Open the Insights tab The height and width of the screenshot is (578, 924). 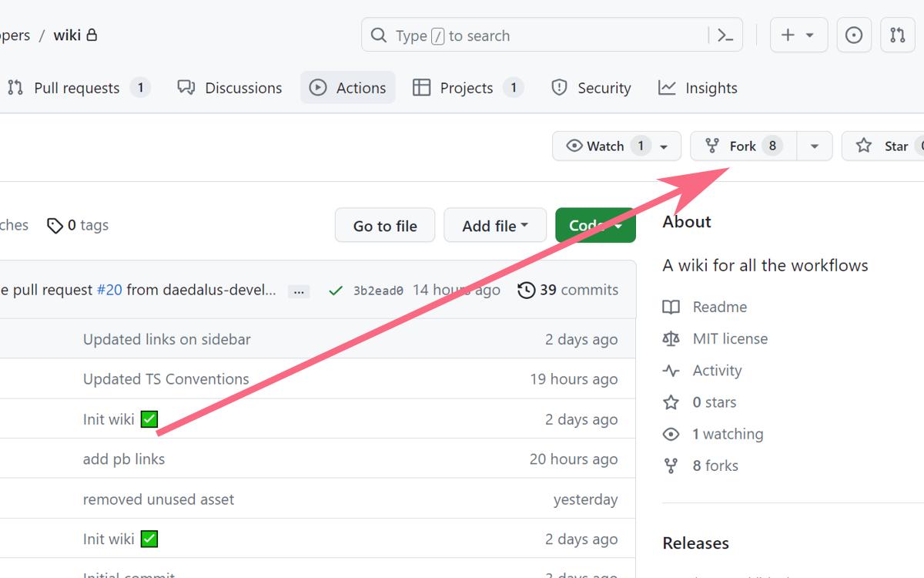click(x=698, y=88)
